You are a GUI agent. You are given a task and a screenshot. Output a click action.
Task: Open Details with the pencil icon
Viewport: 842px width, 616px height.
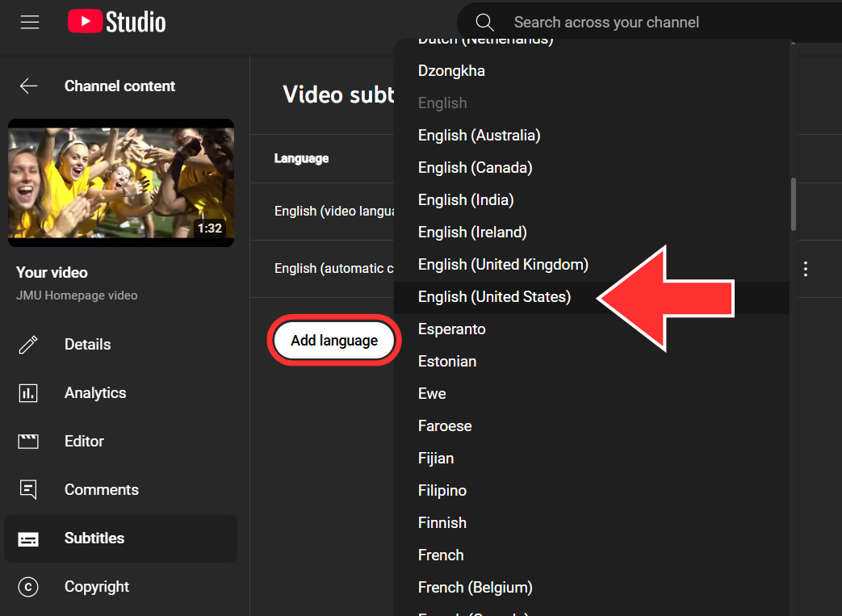point(28,345)
